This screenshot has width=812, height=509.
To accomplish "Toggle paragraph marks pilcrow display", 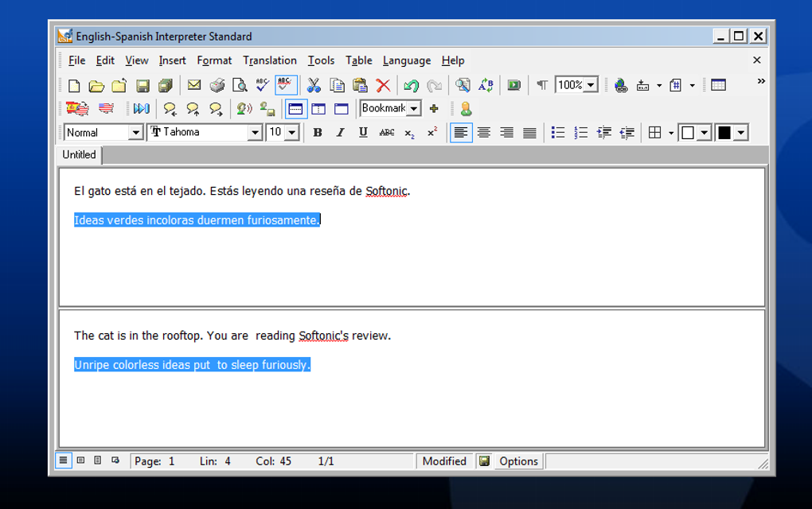I will pyautogui.click(x=542, y=85).
